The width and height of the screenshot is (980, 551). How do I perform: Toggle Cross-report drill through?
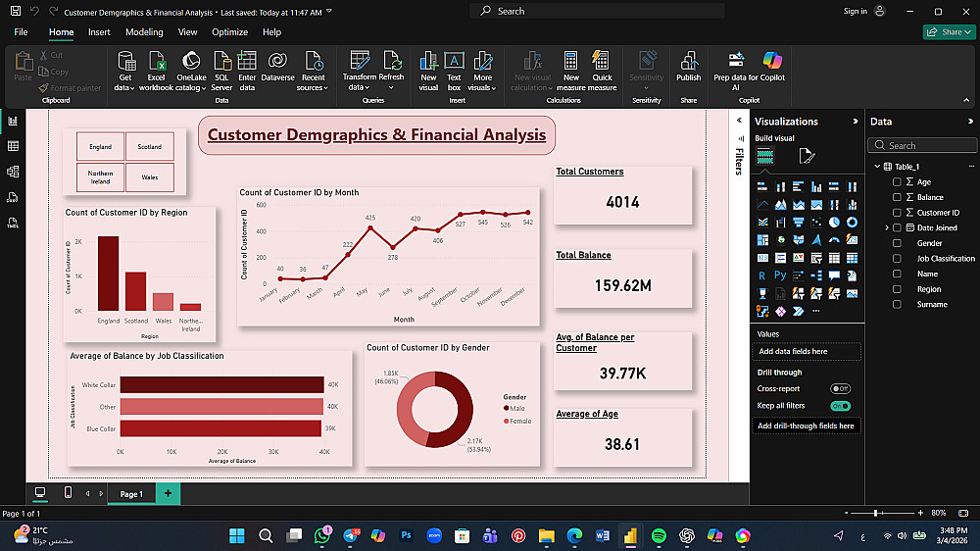(840, 388)
